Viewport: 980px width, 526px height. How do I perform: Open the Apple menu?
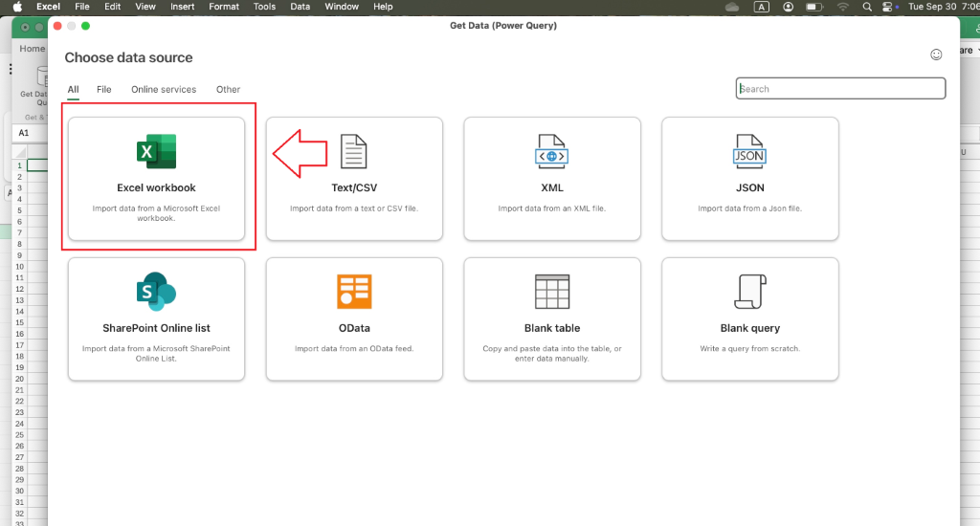(17, 7)
